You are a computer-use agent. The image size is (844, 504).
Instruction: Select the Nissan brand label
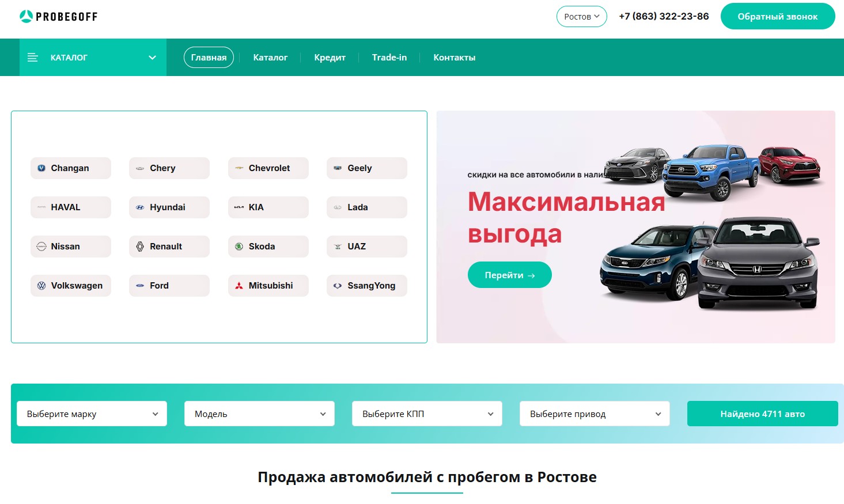(x=66, y=247)
